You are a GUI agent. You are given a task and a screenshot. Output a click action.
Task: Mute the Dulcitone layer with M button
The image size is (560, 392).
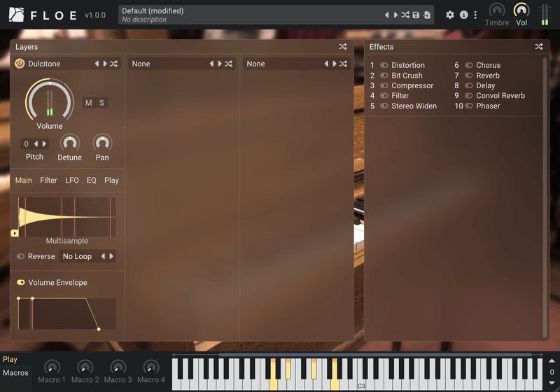tap(88, 103)
